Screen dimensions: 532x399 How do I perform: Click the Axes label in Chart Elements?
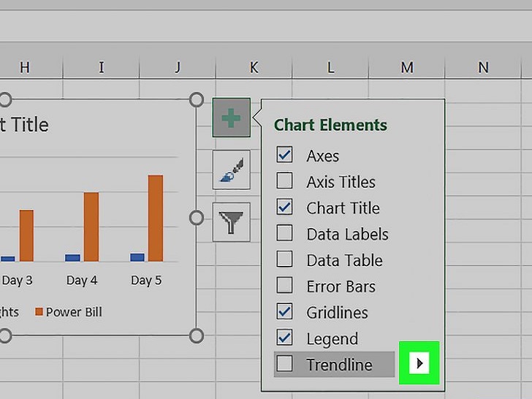(323, 156)
